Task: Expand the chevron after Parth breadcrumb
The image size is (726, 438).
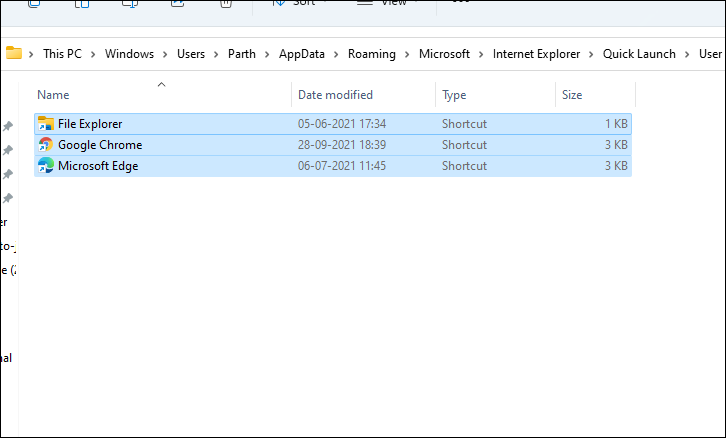Action: point(267,54)
